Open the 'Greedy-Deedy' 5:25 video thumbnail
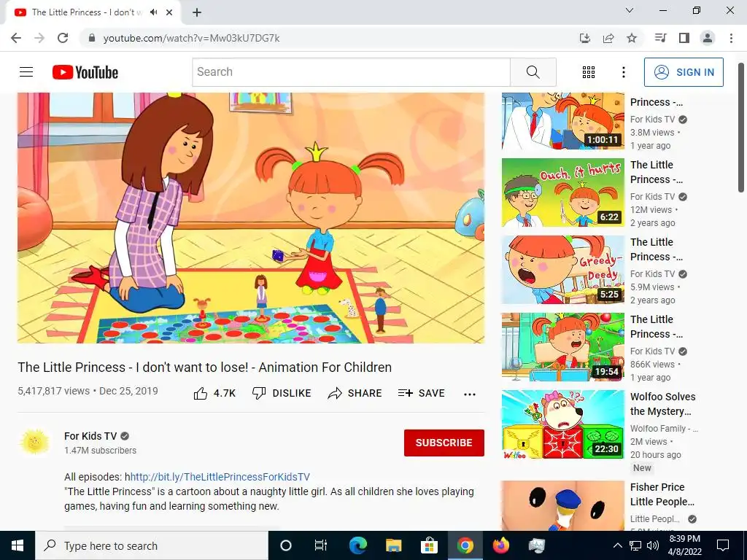Screen dimensions: 747x560 pyautogui.click(x=562, y=270)
